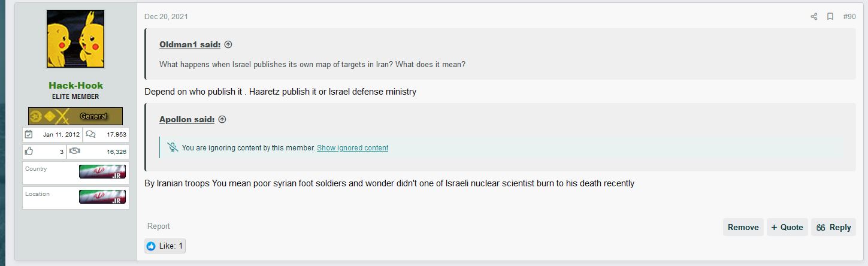The height and width of the screenshot is (266, 868).
Task: View who liked: Like: 1
Action: pyautogui.click(x=165, y=246)
